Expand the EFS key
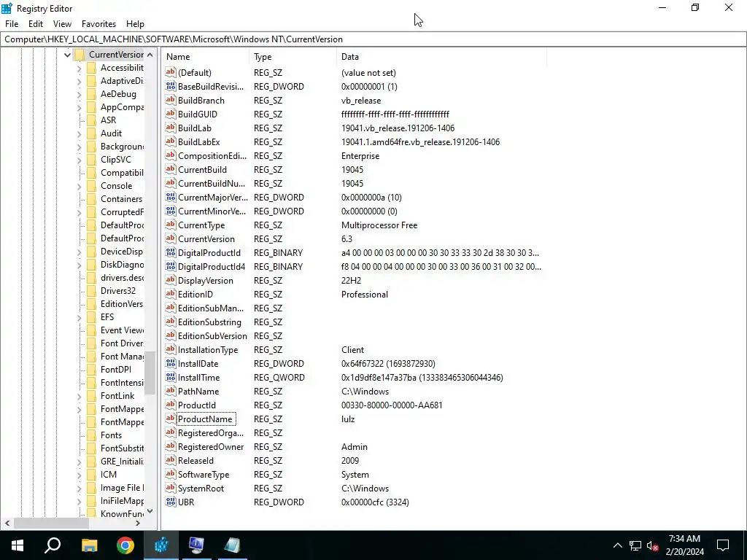Screen dimensions: 747x560 click(x=79, y=318)
